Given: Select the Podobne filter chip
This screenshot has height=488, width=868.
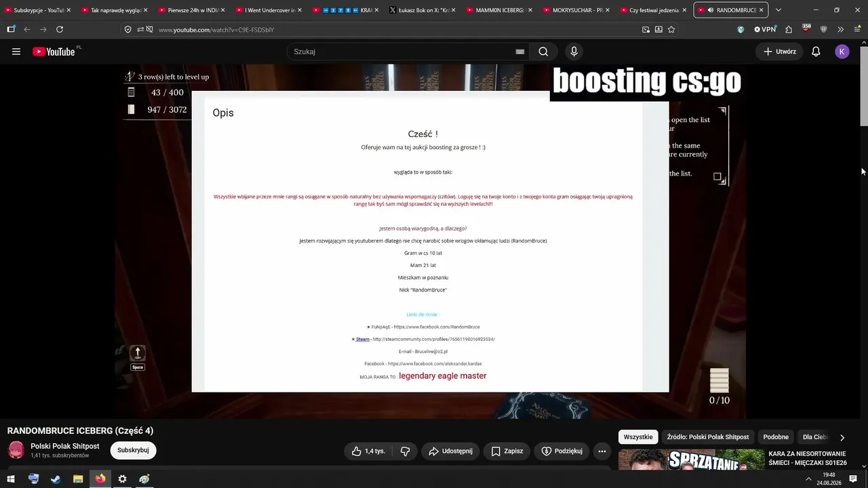Looking at the screenshot, I should click(x=776, y=438).
